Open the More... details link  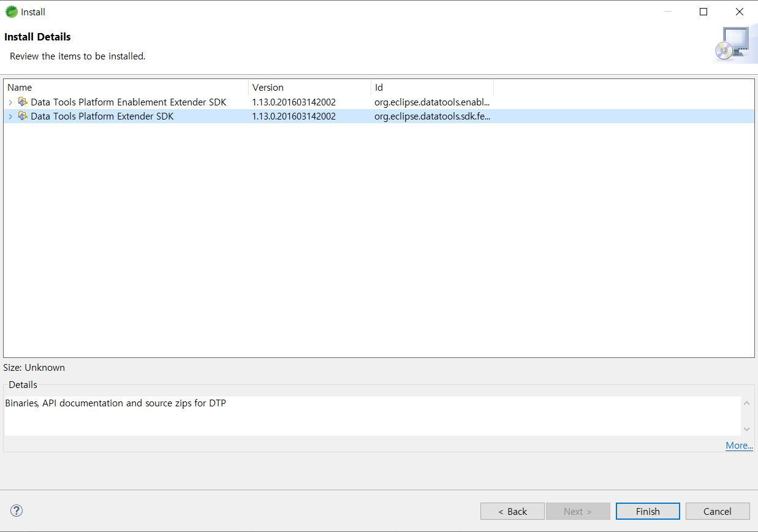pos(739,446)
